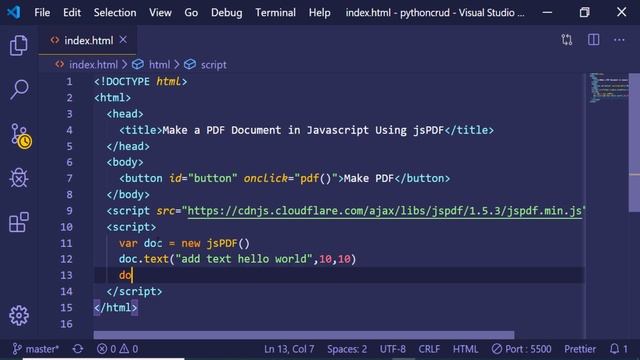Close the index.html tab
640x360 pixels.
123,40
